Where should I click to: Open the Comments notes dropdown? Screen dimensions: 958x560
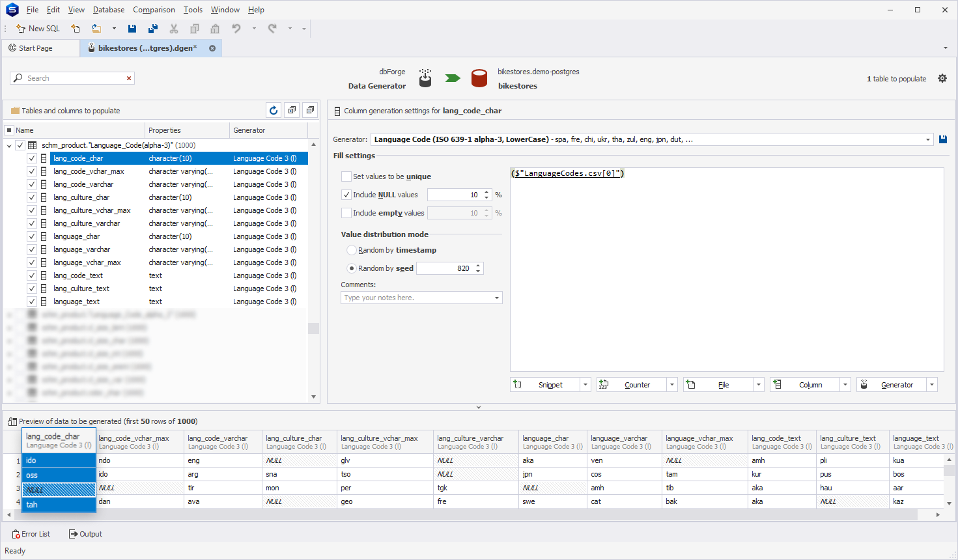pos(497,298)
